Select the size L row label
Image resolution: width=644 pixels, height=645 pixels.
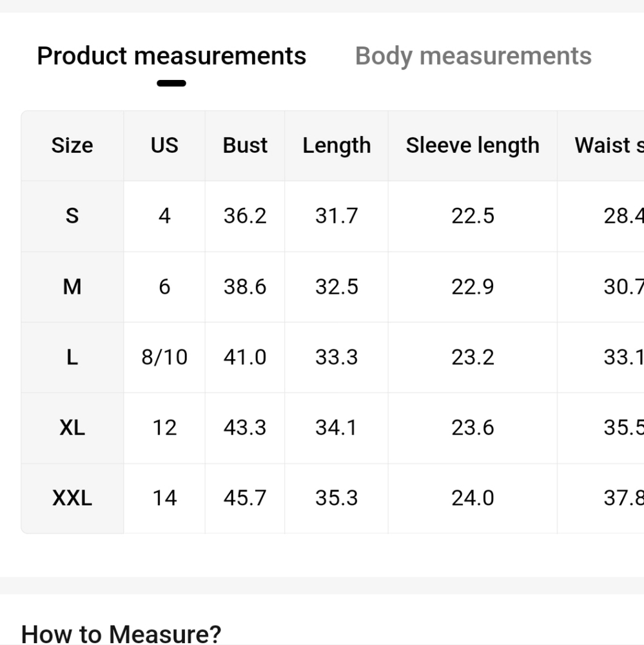[x=72, y=357]
